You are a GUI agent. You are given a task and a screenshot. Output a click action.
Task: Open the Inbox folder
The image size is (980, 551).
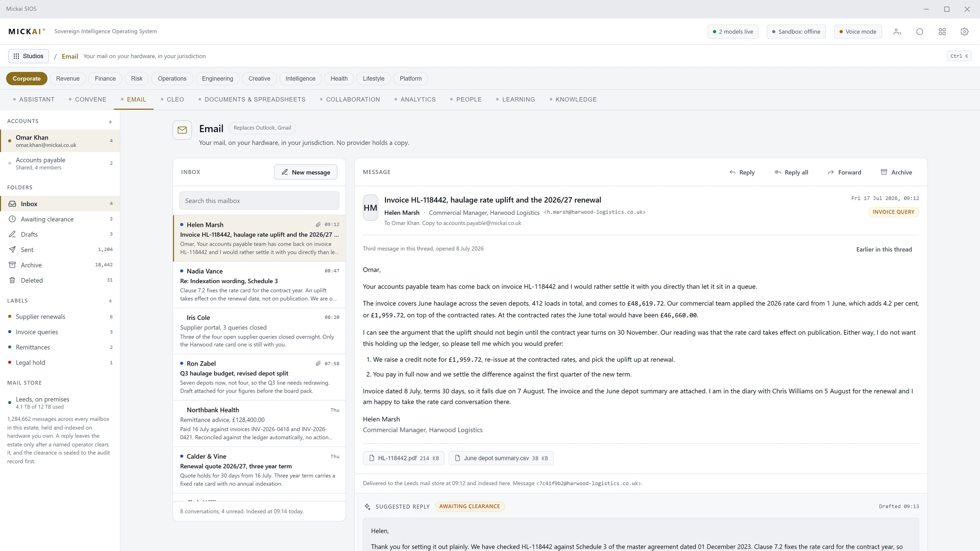click(x=60, y=204)
